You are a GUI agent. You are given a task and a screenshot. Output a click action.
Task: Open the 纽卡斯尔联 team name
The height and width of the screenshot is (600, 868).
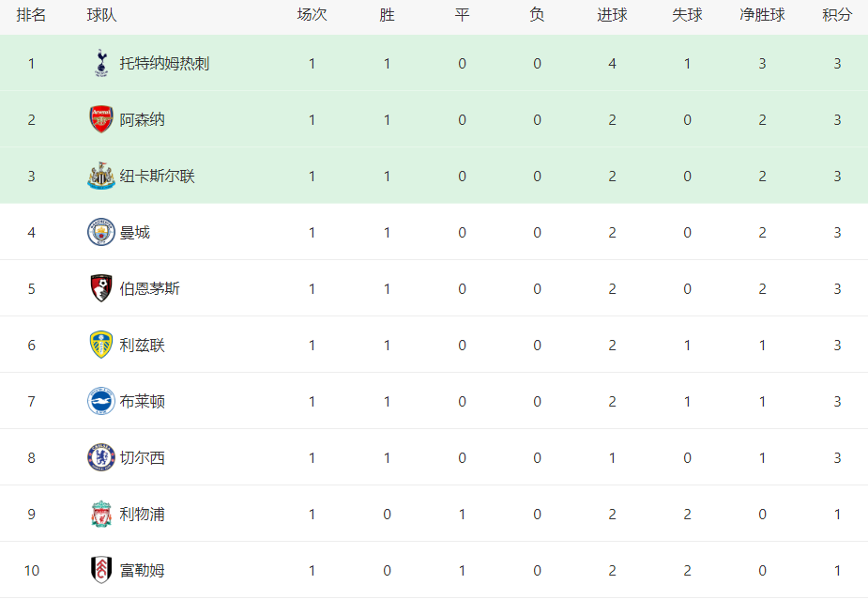158,177
